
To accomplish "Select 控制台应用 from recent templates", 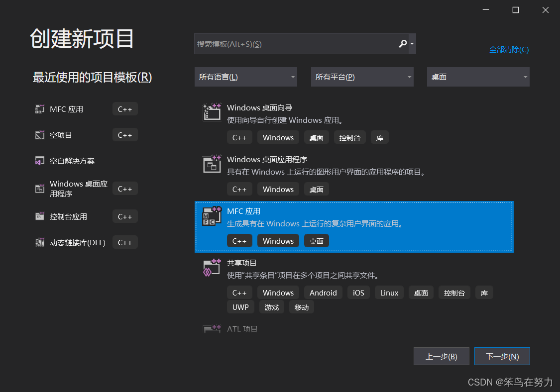I will tap(68, 217).
